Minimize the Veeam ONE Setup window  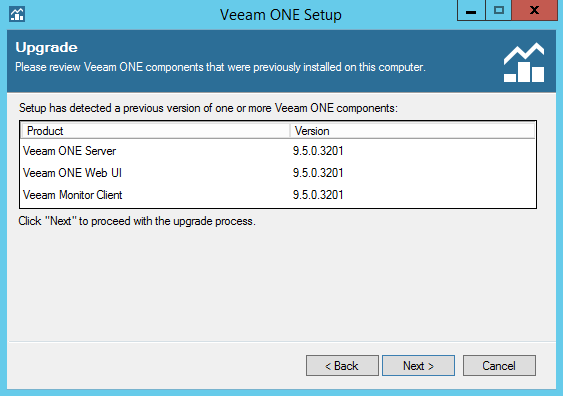pyautogui.click(x=471, y=11)
